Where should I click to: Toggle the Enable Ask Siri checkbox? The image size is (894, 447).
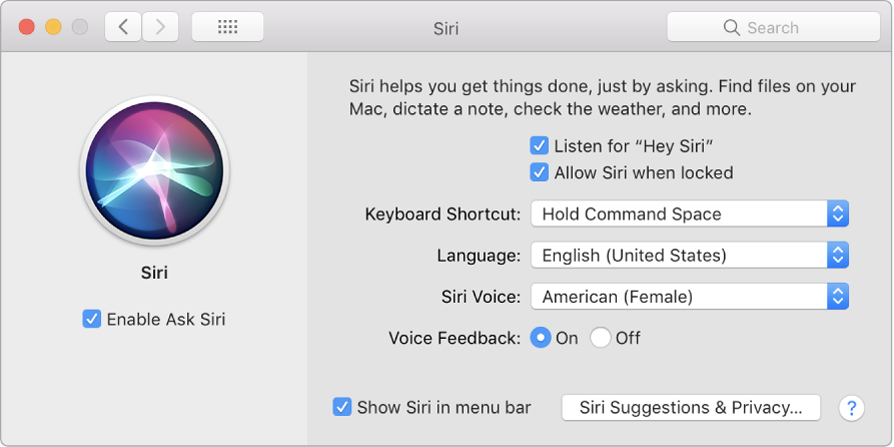(x=92, y=320)
